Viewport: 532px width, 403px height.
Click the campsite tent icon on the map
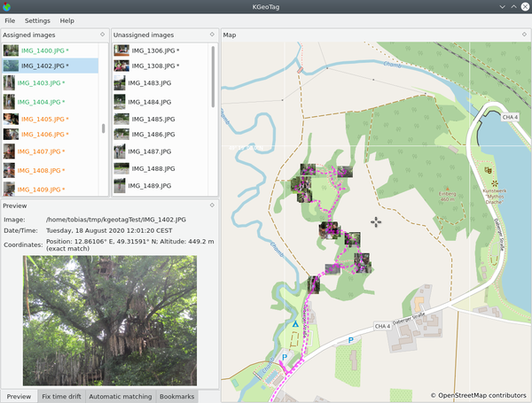click(295, 326)
